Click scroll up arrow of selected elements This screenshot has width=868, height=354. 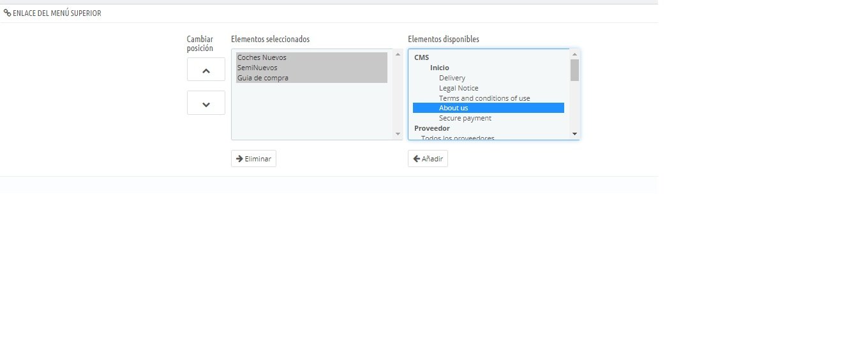[398, 54]
